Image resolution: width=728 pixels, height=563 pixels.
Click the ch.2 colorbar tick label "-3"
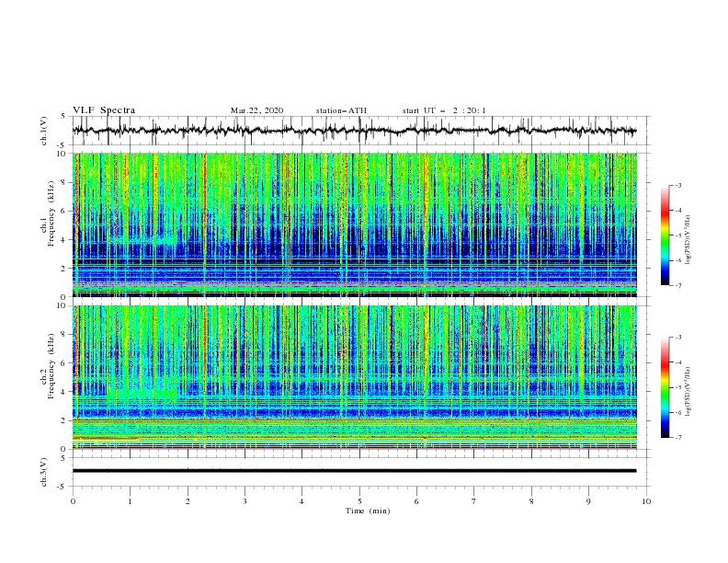677,338
